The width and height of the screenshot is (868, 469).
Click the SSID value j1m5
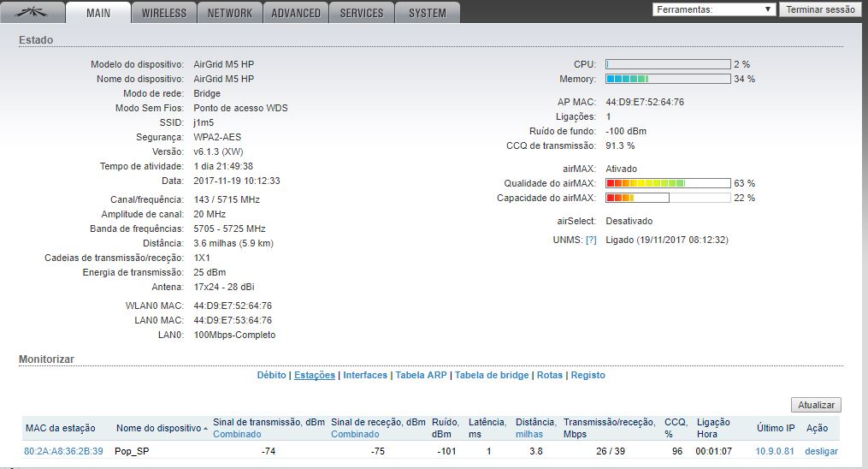[204, 122]
